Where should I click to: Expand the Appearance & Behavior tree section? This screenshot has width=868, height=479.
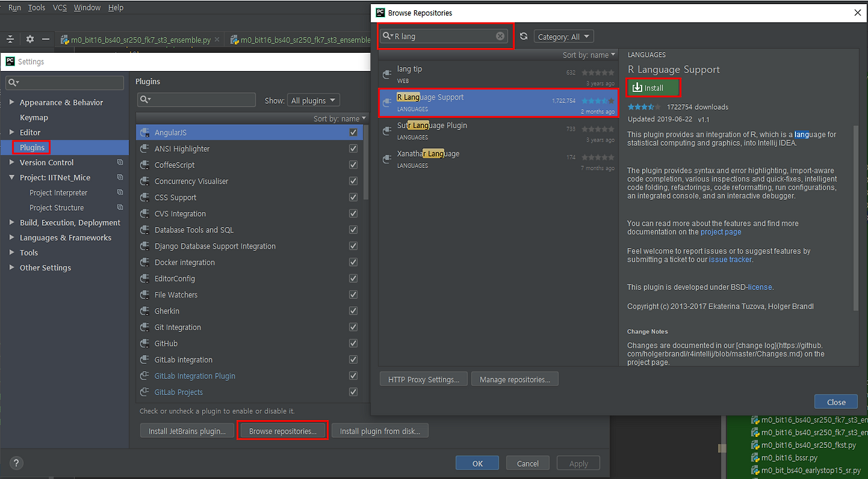(12, 102)
